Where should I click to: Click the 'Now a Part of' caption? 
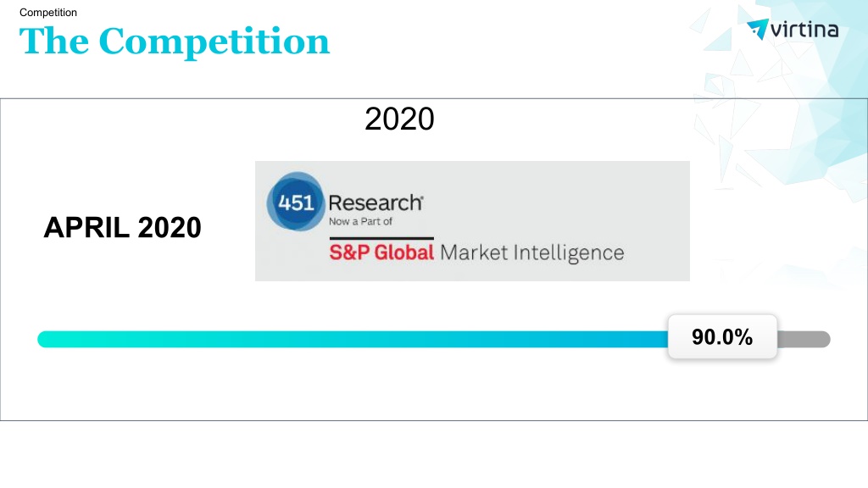360,221
